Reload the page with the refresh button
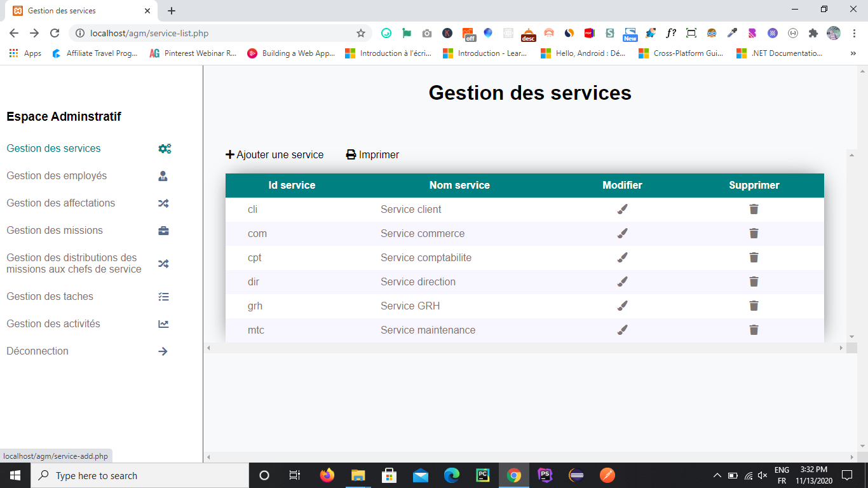Image resolution: width=868 pixels, height=488 pixels. [x=55, y=33]
